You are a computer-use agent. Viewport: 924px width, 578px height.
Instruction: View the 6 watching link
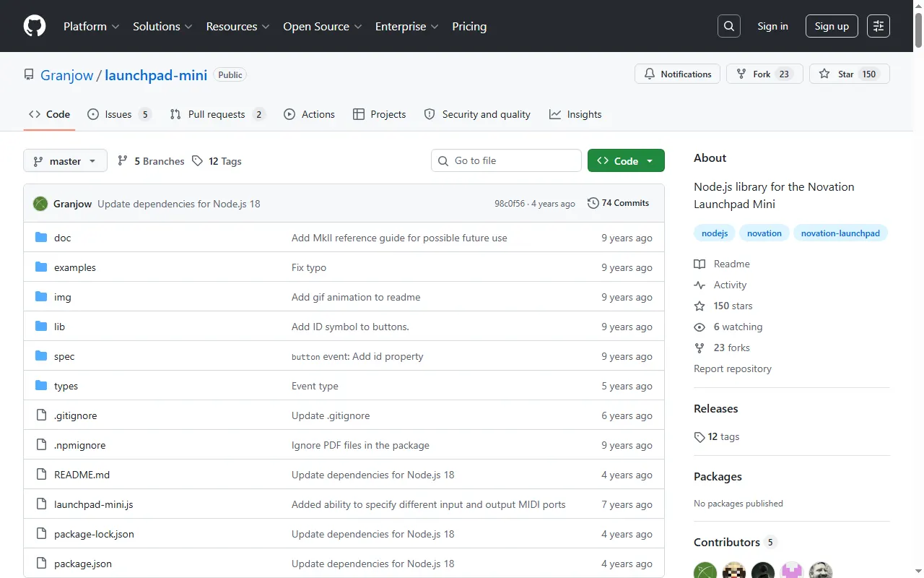728,327
